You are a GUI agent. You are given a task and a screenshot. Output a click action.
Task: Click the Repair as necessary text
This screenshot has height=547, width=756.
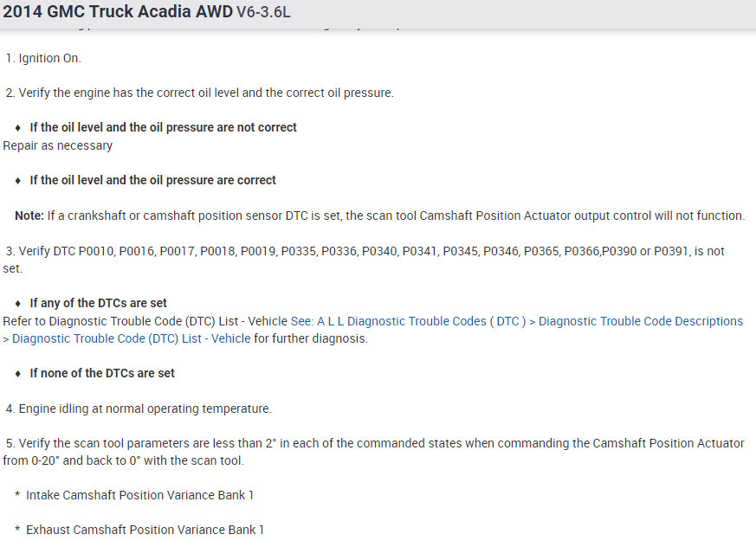point(58,145)
